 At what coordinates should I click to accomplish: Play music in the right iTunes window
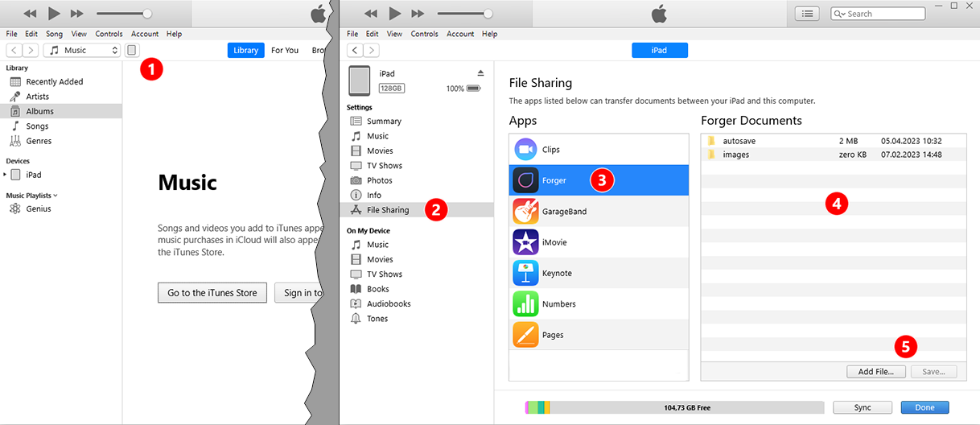pos(395,14)
